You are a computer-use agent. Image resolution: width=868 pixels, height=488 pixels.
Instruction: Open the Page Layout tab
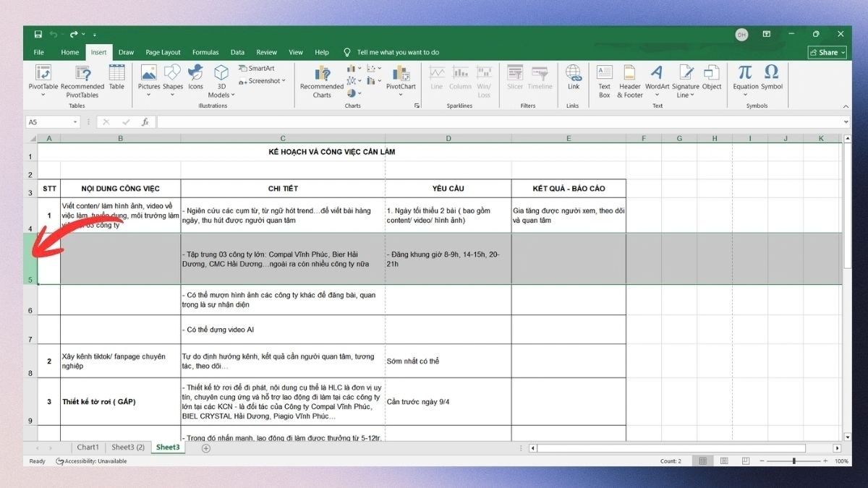[163, 52]
